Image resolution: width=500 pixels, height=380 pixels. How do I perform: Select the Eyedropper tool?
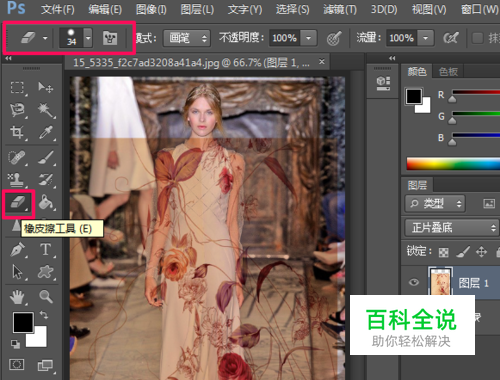[46, 132]
